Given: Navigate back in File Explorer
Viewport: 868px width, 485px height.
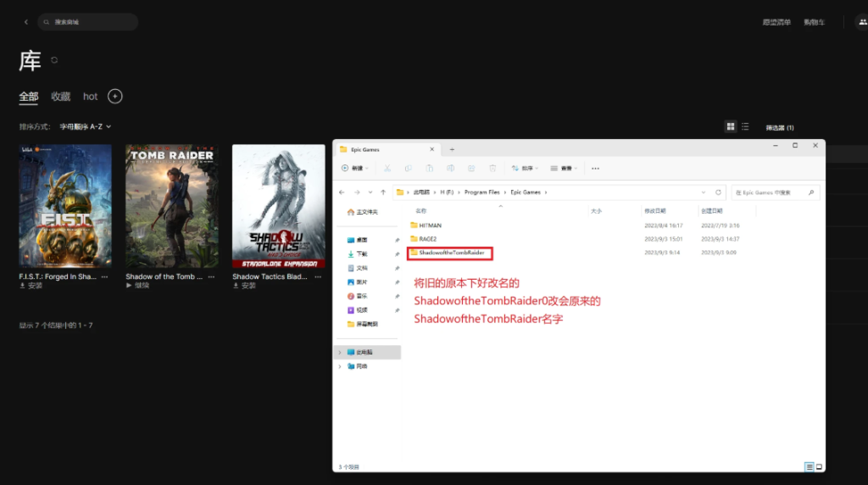Looking at the screenshot, I should point(342,192).
